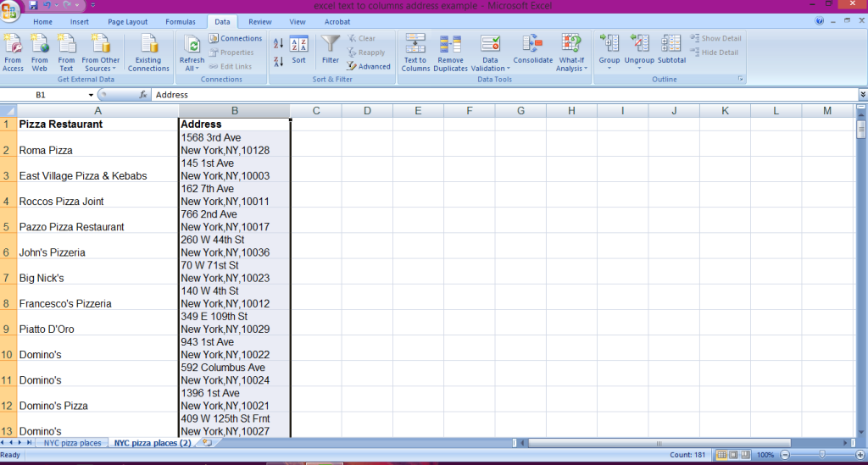This screenshot has width=868, height=465.
Task: Expand the formula bar
Action: coord(862,95)
